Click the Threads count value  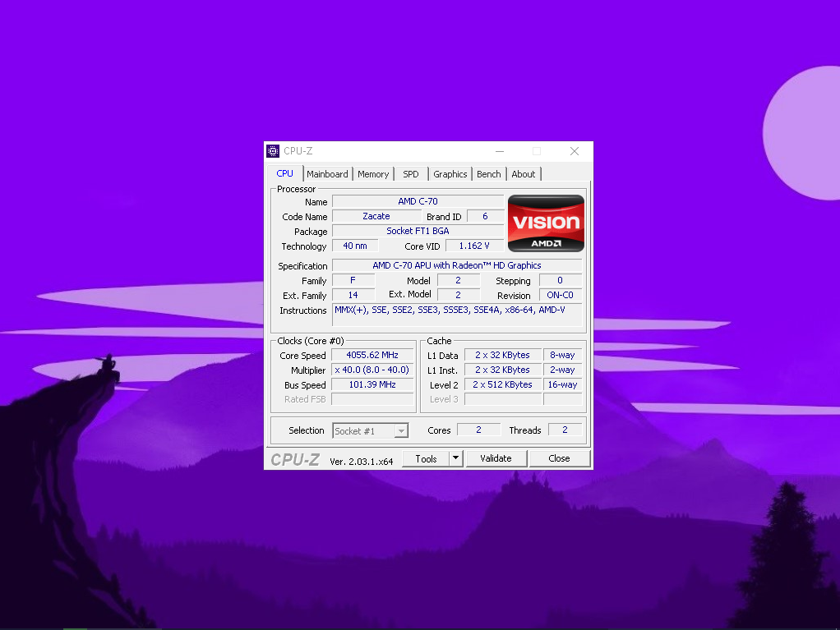(x=565, y=430)
